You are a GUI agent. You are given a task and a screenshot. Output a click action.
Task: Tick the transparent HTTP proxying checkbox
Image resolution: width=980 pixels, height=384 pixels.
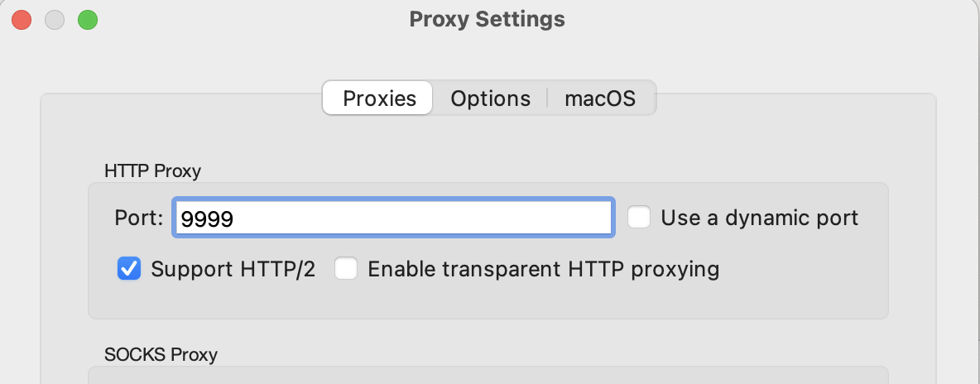345,268
